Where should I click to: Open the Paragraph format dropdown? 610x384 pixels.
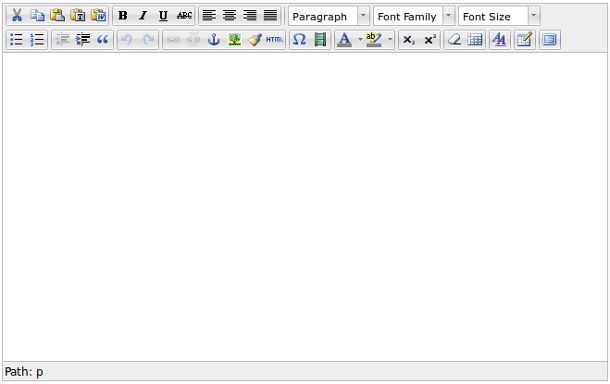(329, 16)
